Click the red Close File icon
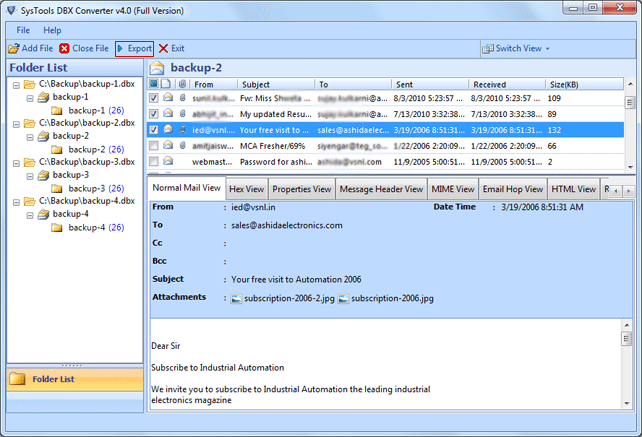The width and height of the screenshot is (642, 437). [x=64, y=48]
